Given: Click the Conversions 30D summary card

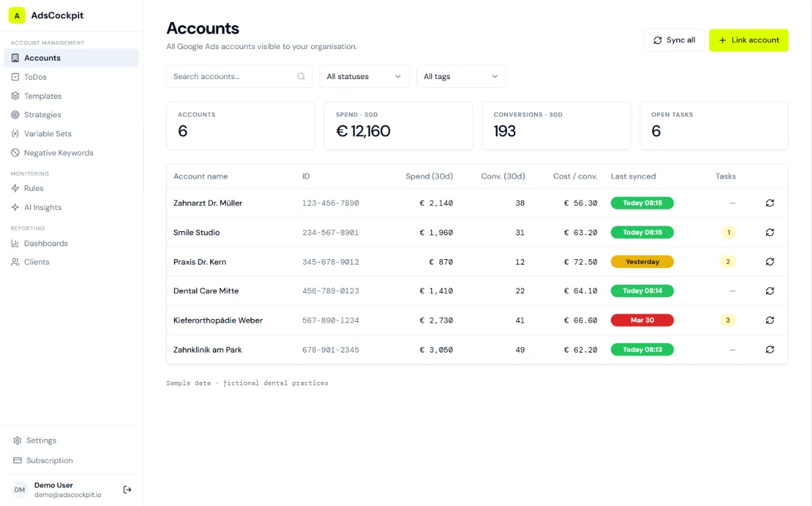Looking at the screenshot, I should pos(555,125).
